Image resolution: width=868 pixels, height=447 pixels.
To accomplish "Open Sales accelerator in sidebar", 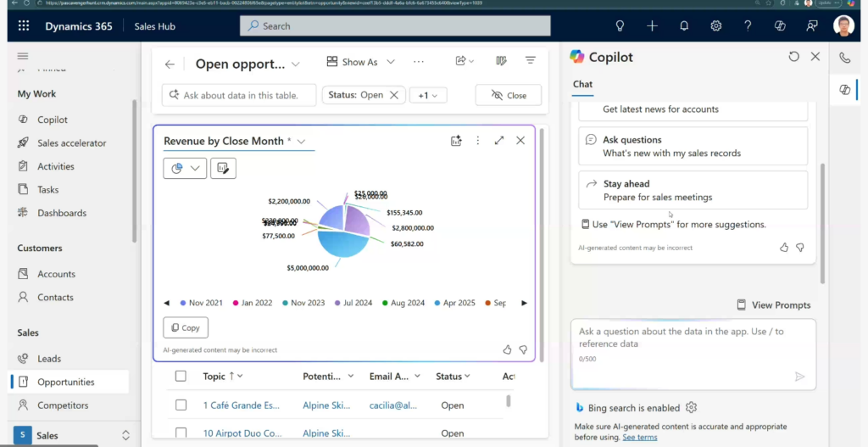I will (72, 142).
